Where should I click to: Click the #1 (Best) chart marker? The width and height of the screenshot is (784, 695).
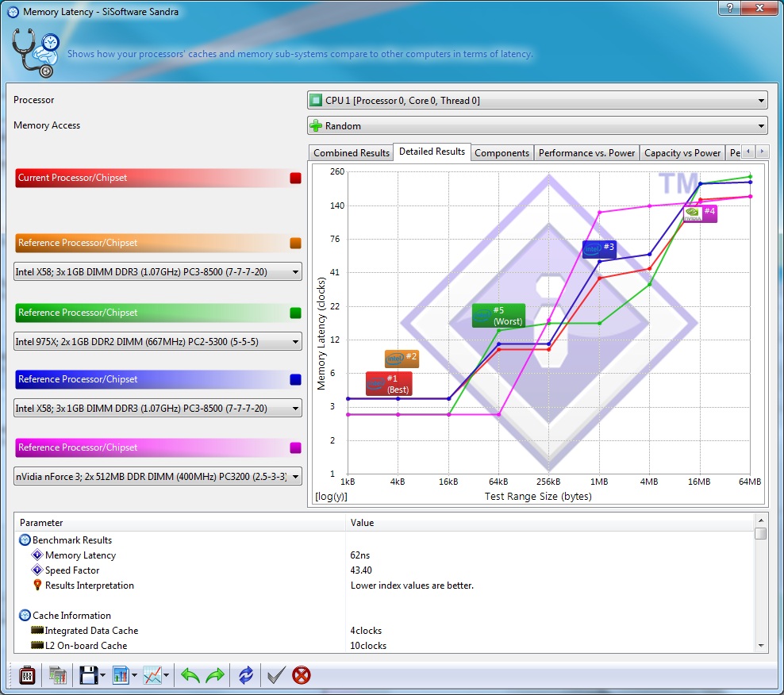pyautogui.click(x=389, y=383)
